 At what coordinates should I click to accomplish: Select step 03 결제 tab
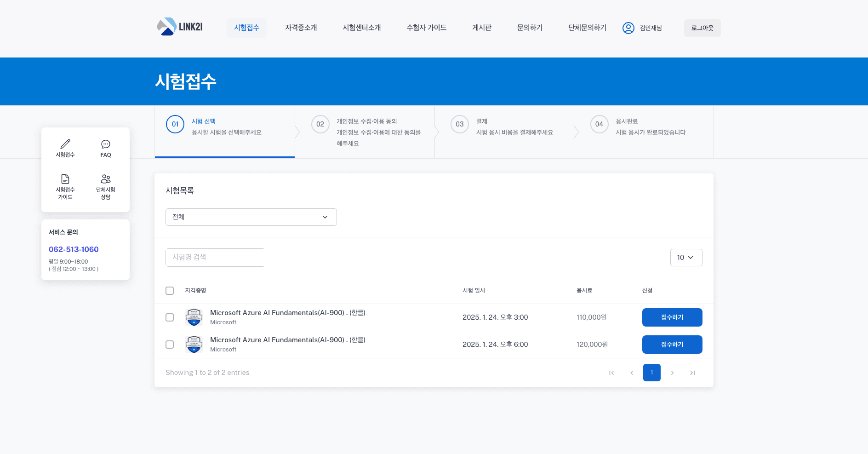[504, 132]
